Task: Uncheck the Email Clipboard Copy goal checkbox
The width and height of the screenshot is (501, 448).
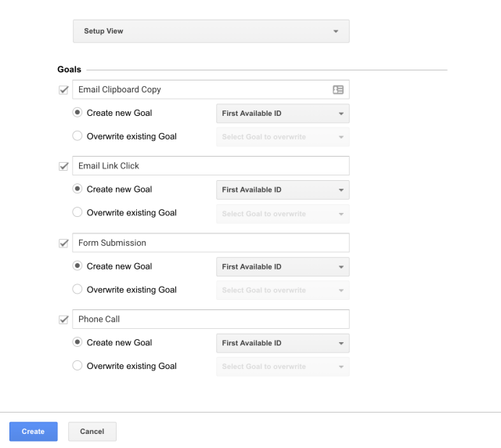Action: (63, 90)
